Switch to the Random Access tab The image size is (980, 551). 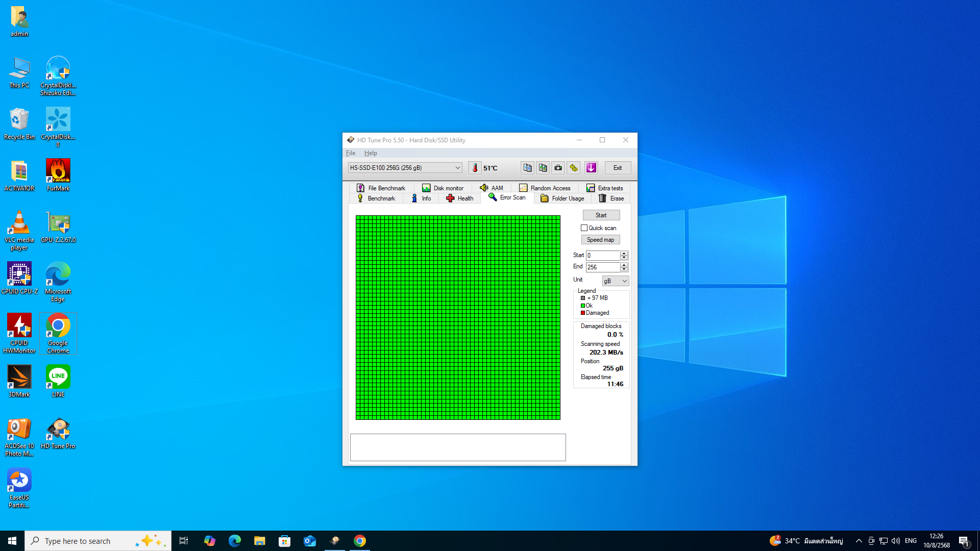click(x=545, y=188)
